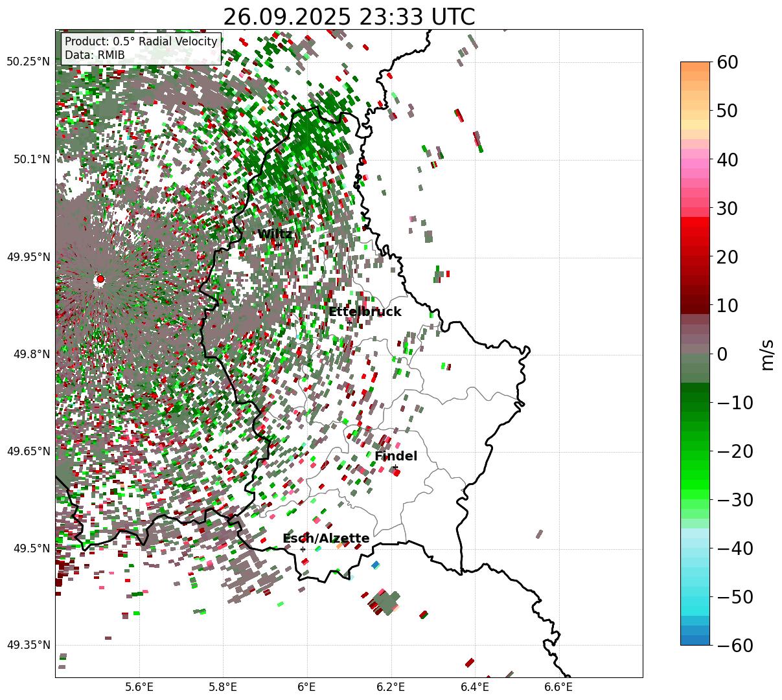782x700 pixels.
Task: Click the colorbar value 20
Action: tap(728, 257)
